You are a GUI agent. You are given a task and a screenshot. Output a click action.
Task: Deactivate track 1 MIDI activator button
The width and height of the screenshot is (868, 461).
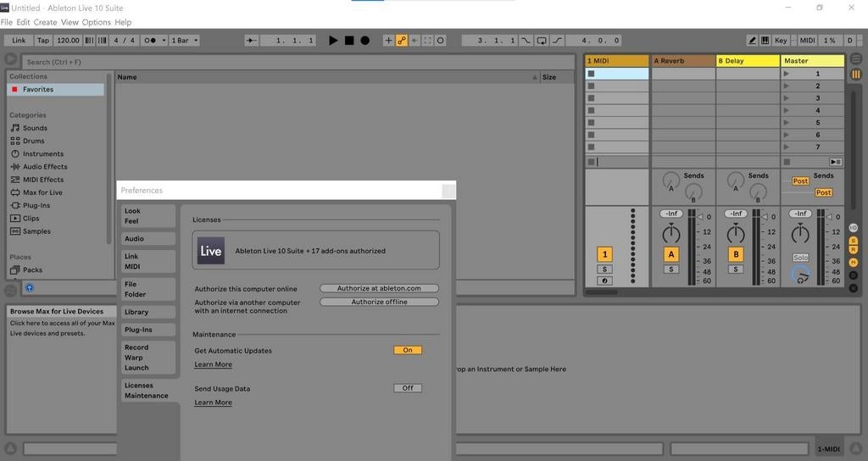click(x=604, y=254)
